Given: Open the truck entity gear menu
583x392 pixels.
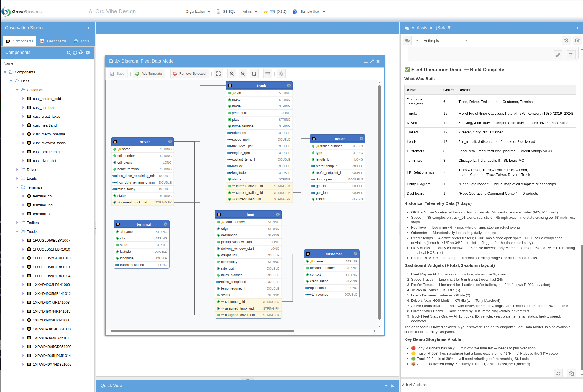Looking at the screenshot, I should [289, 86].
